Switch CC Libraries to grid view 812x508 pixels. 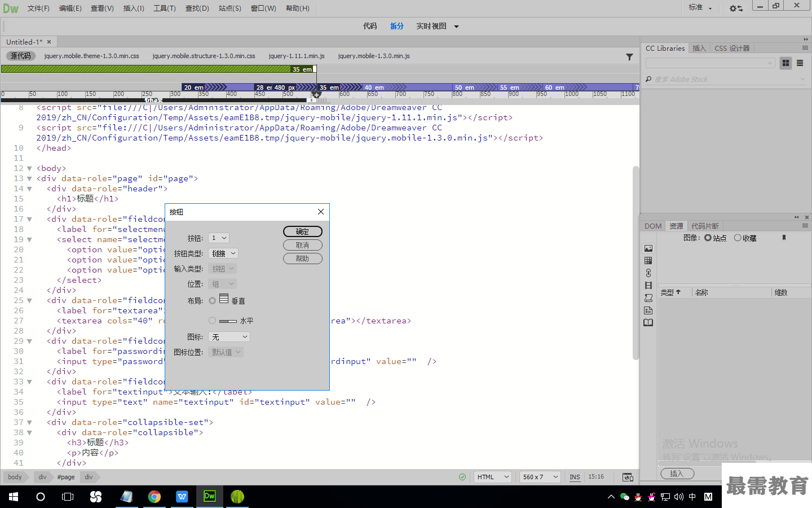(785, 63)
